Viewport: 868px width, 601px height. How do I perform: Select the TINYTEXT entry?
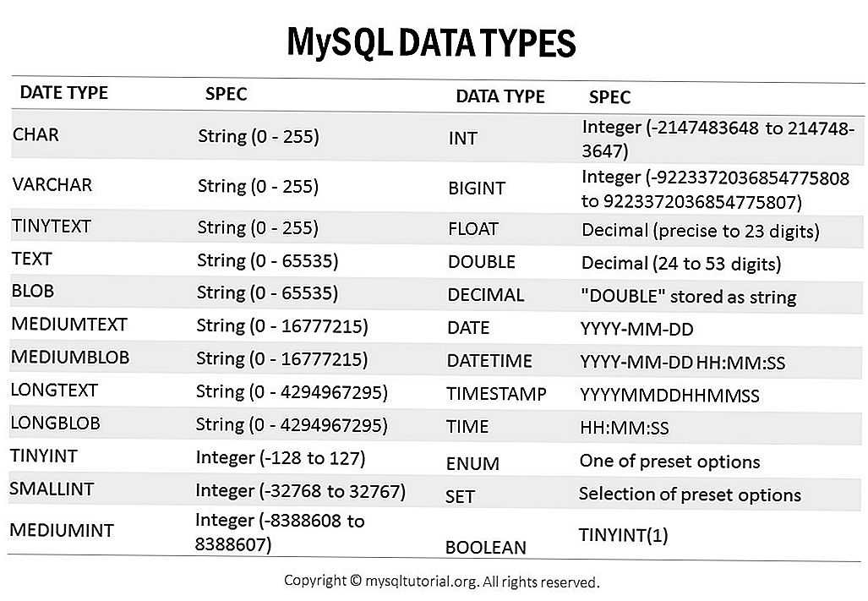pos(51,226)
